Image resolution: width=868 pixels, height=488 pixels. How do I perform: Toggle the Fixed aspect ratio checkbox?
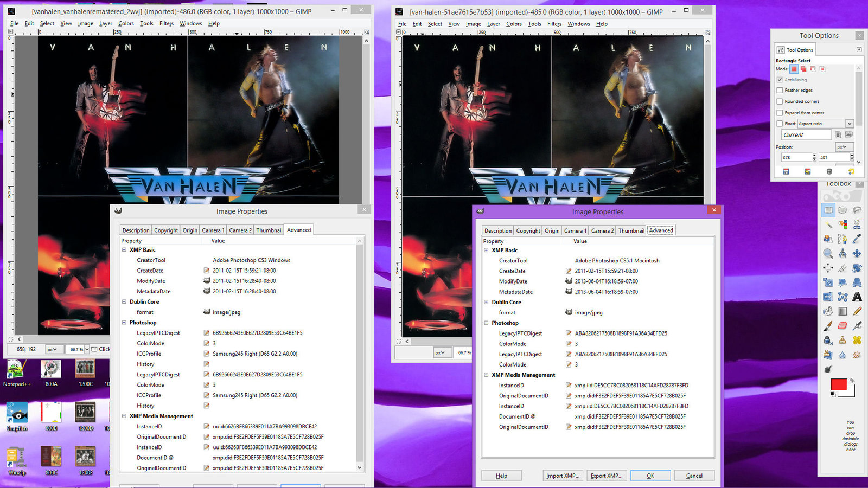tap(780, 124)
